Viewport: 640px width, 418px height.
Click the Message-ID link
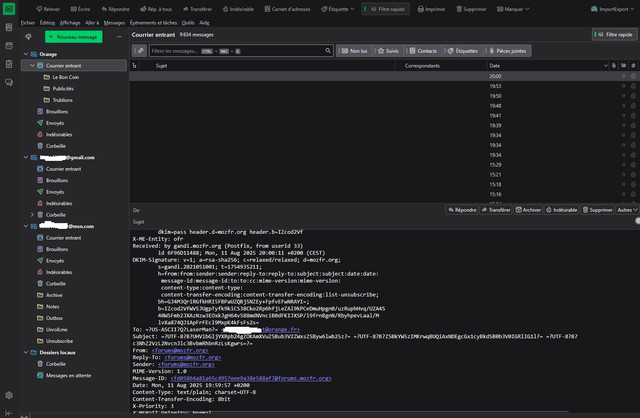point(251,378)
